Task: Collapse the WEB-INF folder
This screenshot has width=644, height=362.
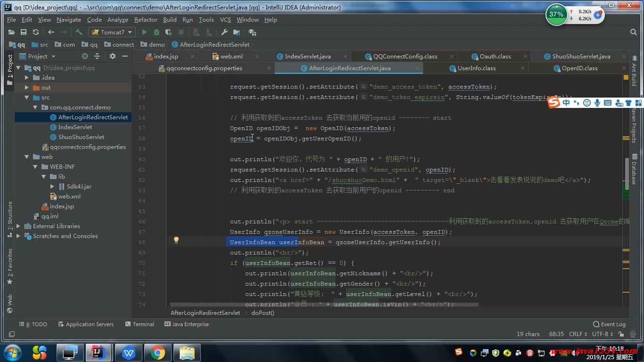Action: (x=35, y=167)
